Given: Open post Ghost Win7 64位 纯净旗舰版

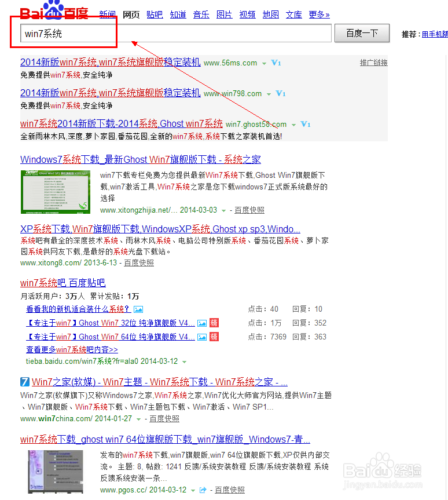Looking at the screenshot, I should coord(110,337).
